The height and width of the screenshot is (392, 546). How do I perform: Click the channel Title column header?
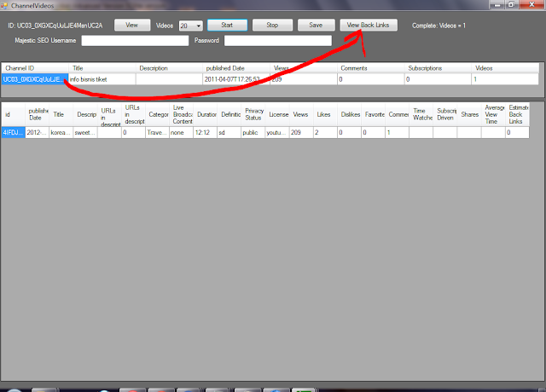coord(102,68)
